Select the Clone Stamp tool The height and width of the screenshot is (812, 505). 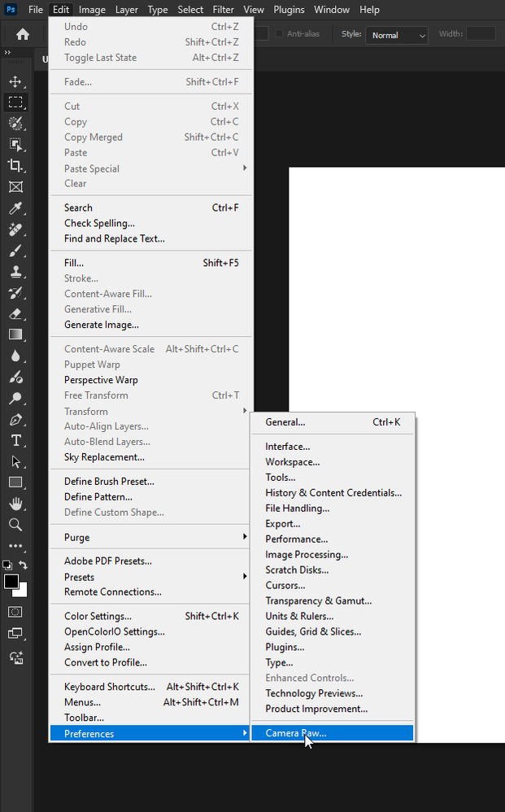[x=15, y=272]
